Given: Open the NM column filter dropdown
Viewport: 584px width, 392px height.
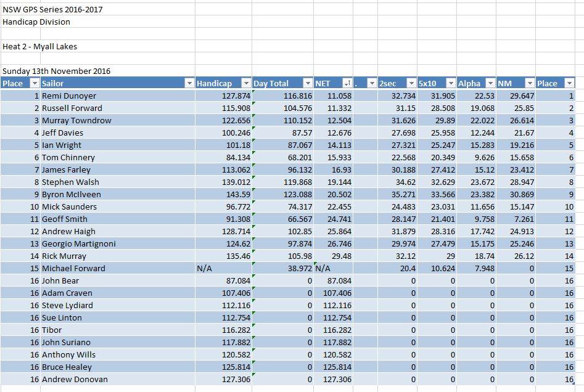Looking at the screenshot, I should pyautogui.click(x=530, y=83).
